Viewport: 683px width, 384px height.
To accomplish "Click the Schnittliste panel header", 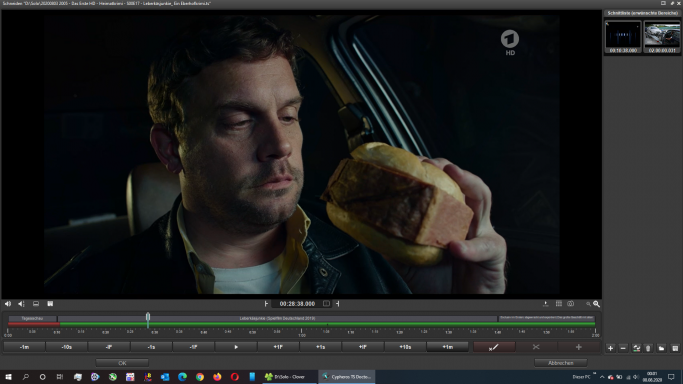I will [x=642, y=13].
